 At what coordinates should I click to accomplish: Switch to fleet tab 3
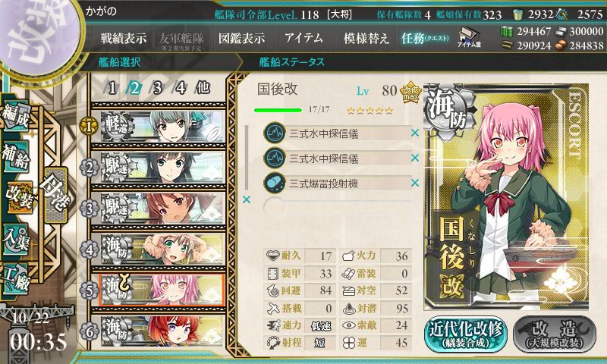point(157,88)
